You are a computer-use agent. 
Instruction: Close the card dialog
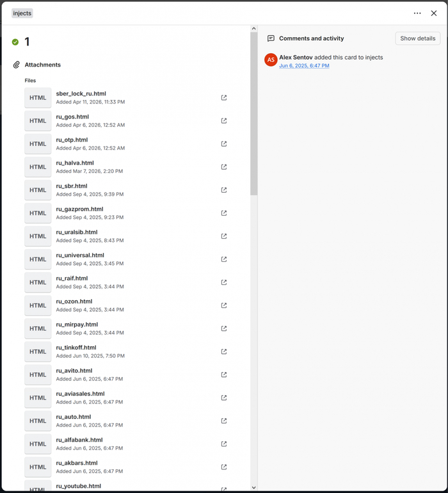click(434, 13)
